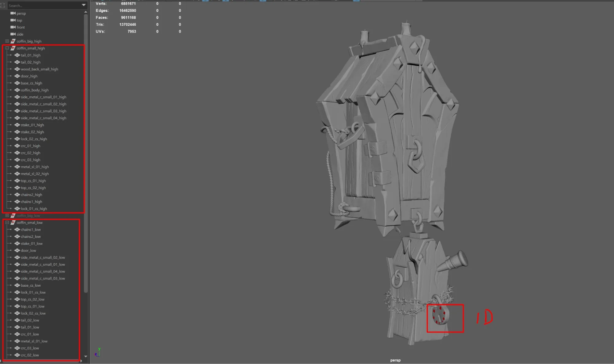This screenshot has height=364, width=614.
Task: Click the side camera icon
Action: [x=13, y=34]
